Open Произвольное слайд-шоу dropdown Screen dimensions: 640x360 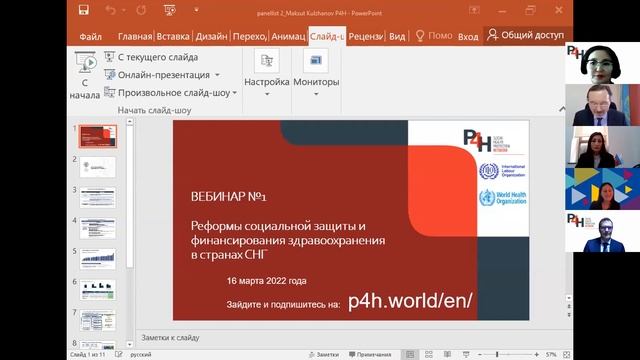235,93
